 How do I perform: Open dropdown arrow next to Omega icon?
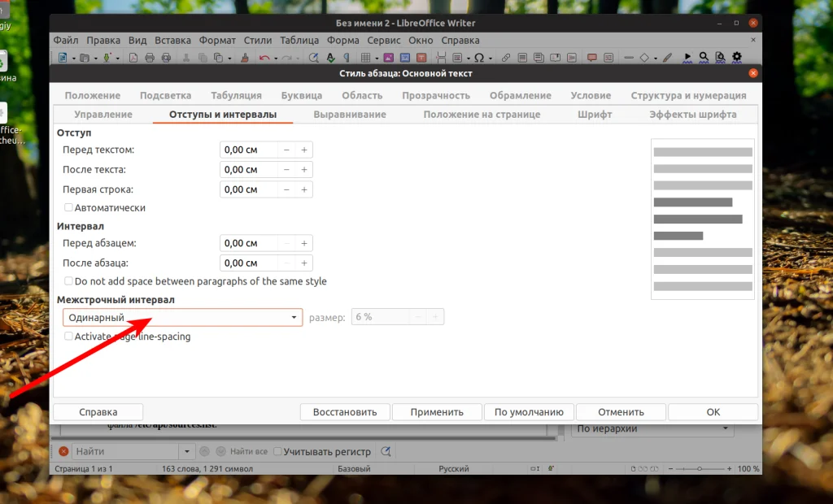click(x=491, y=58)
